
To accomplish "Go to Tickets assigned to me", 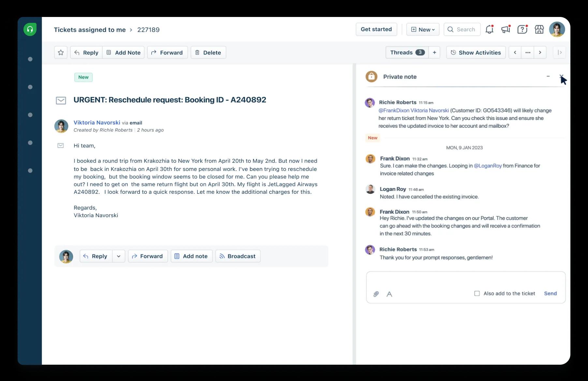I will [x=90, y=30].
